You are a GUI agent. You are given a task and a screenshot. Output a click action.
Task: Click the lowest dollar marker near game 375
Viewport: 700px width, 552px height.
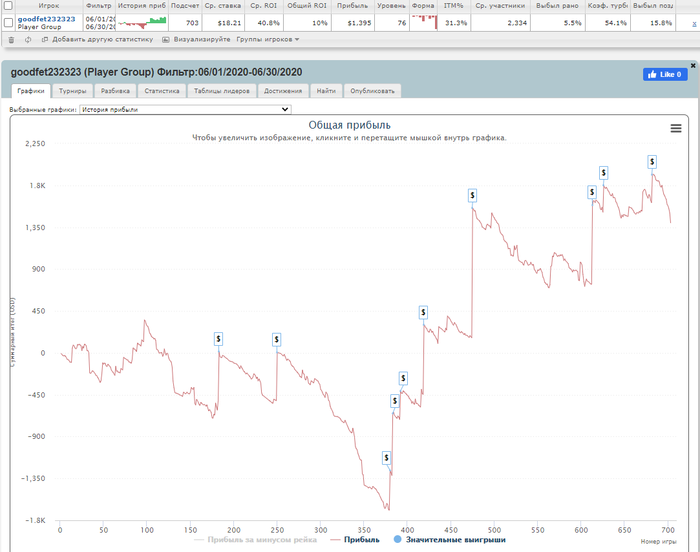(387, 458)
